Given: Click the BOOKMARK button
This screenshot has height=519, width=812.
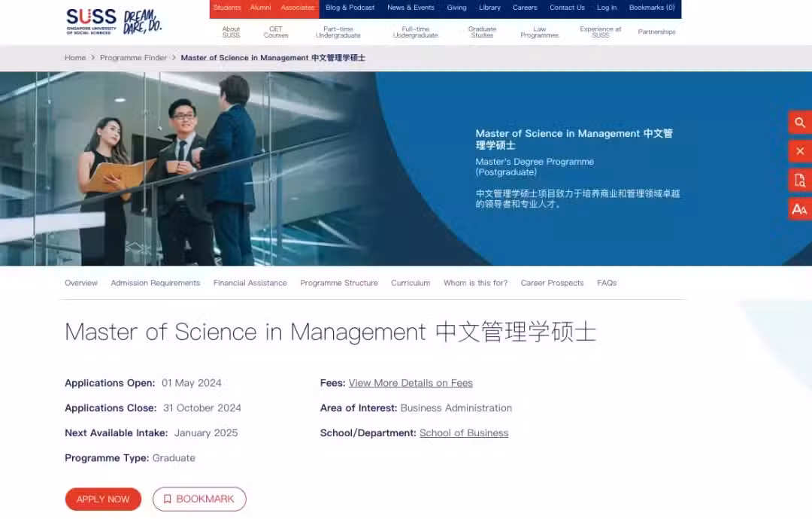Looking at the screenshot, I should tap(199, 499).
